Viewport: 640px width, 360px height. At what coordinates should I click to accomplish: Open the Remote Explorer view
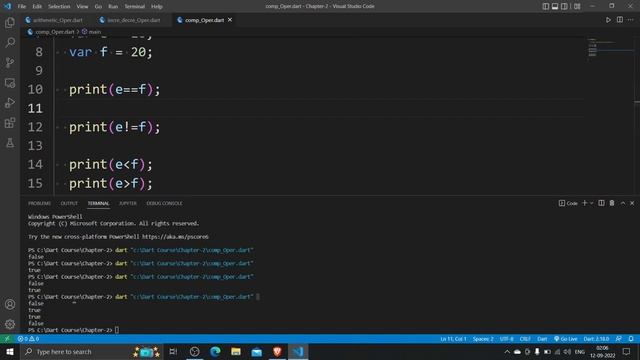point(10,83)
